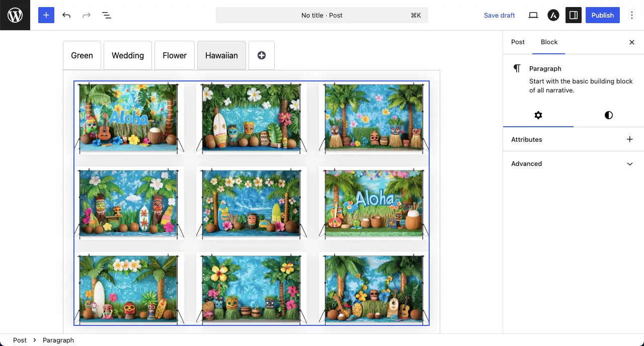Publish the post
The height and width of the screenshot is (346, 644).
click(602, 15)
